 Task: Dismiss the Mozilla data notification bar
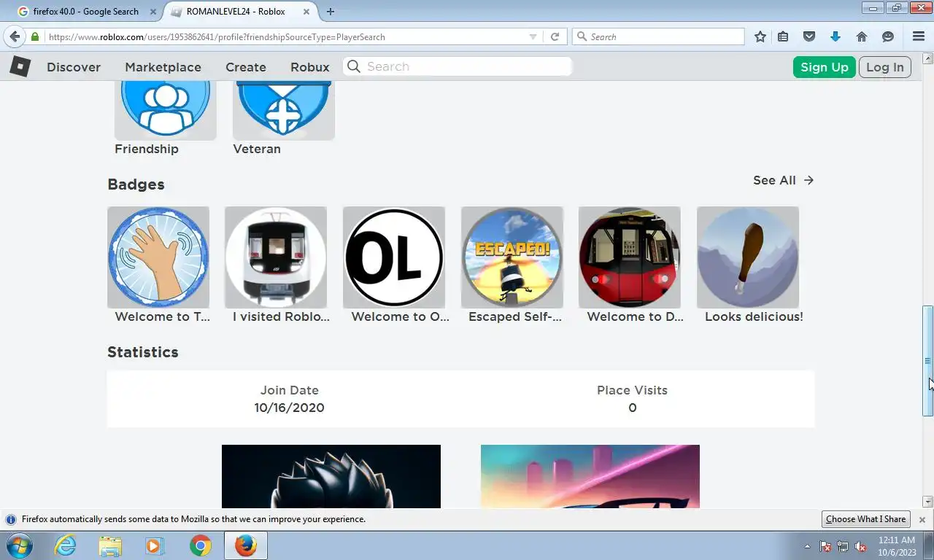pos(922,520)
